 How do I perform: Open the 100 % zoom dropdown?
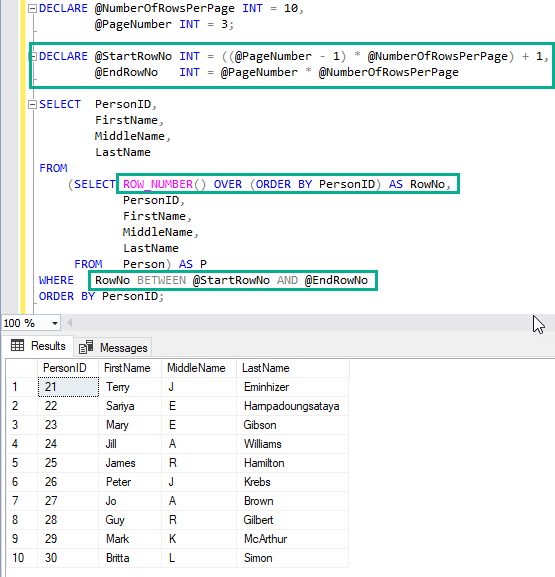[x=55, y=323]
